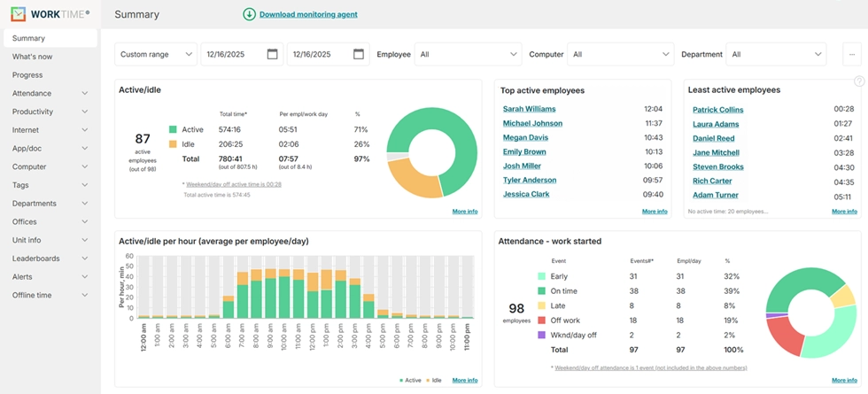The width and height of the screenshot is (868, 394).
Task: Click the WorkTime logo icon
Action: coord(18,14)
